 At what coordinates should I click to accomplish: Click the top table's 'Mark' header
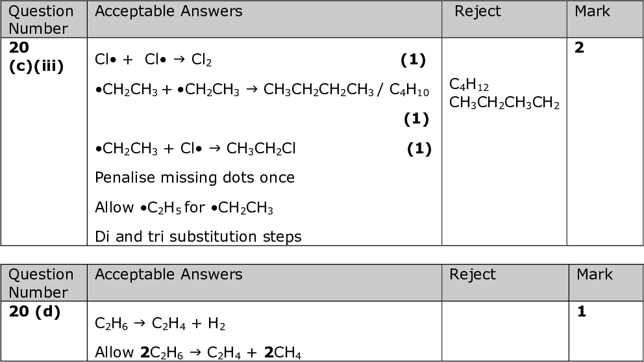point(592,11)
